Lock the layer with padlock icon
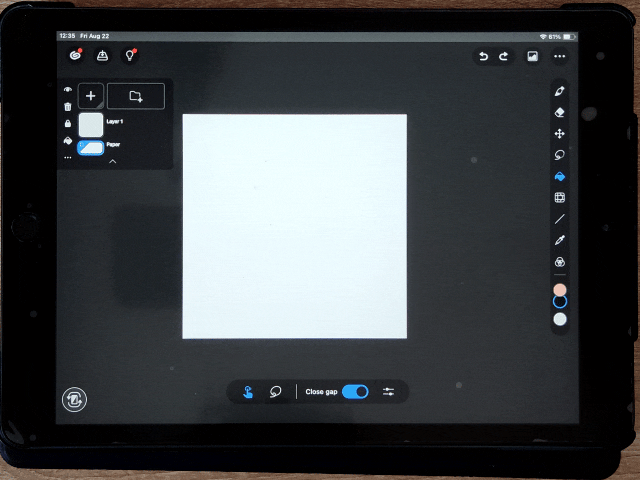Viewport: 640px width, 480px height. click(x=68, y=123)
